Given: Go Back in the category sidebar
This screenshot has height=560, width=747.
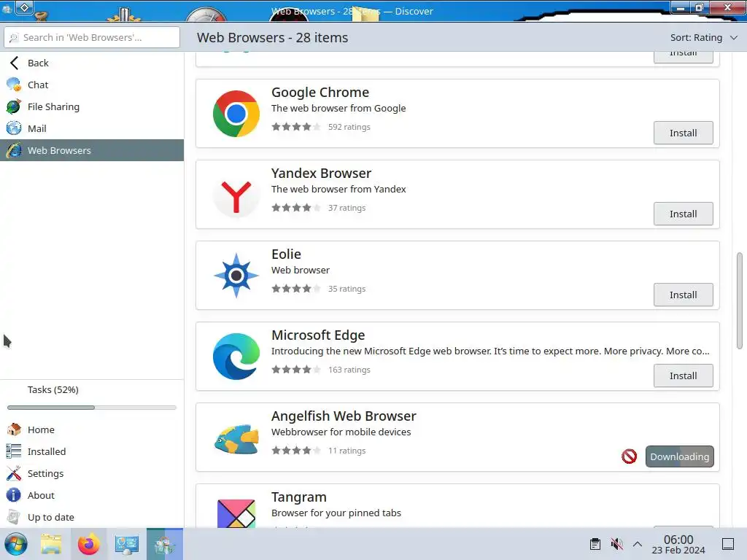Looking at the screenshot, I should [x=92, y=63].
